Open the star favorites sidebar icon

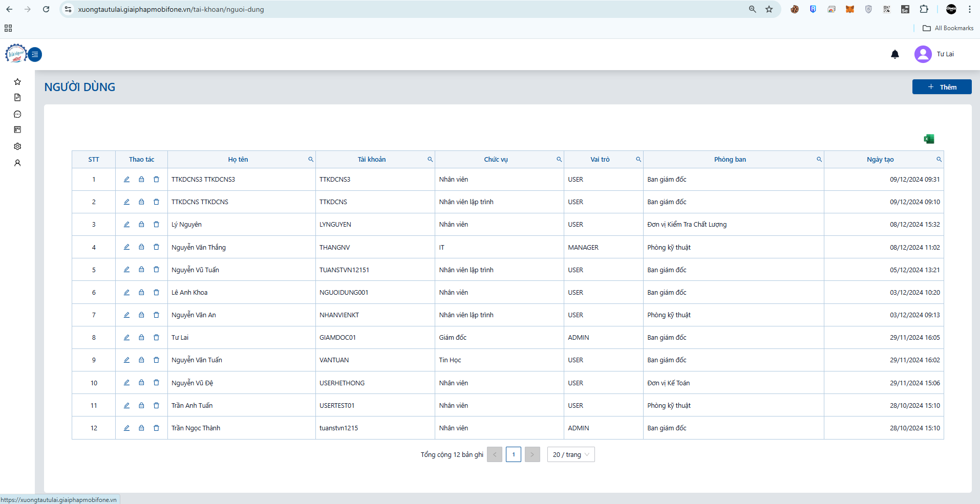point(17,82)
